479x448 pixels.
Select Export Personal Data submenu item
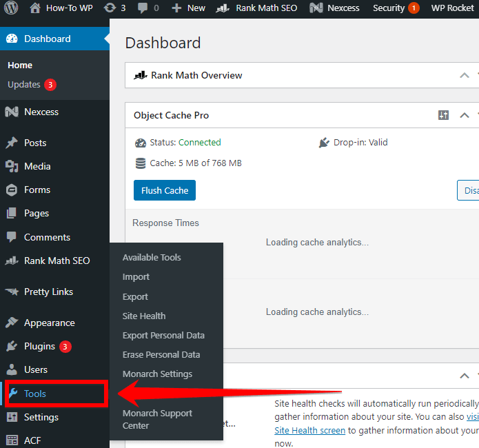163,335
